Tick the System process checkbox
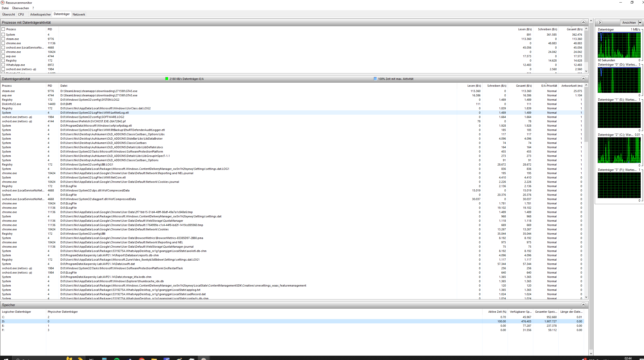 3,35
